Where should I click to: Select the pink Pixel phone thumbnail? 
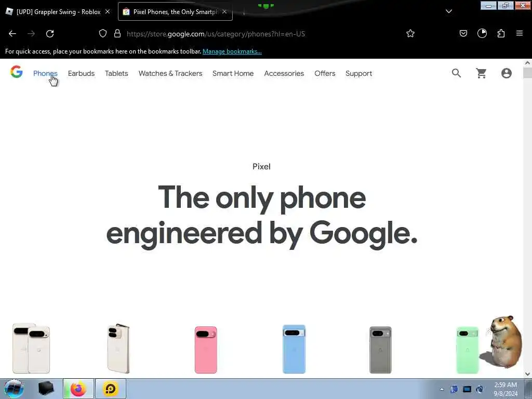point(206,350)
